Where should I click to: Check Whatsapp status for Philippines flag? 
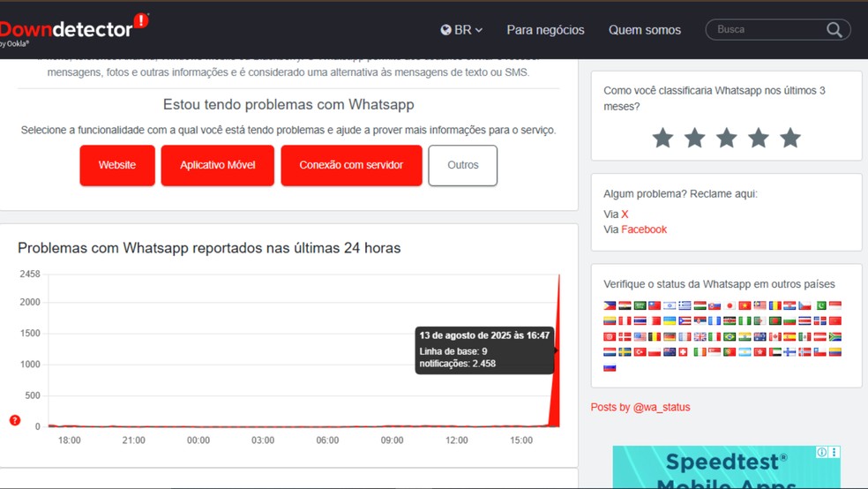click(x=610, y=305)
